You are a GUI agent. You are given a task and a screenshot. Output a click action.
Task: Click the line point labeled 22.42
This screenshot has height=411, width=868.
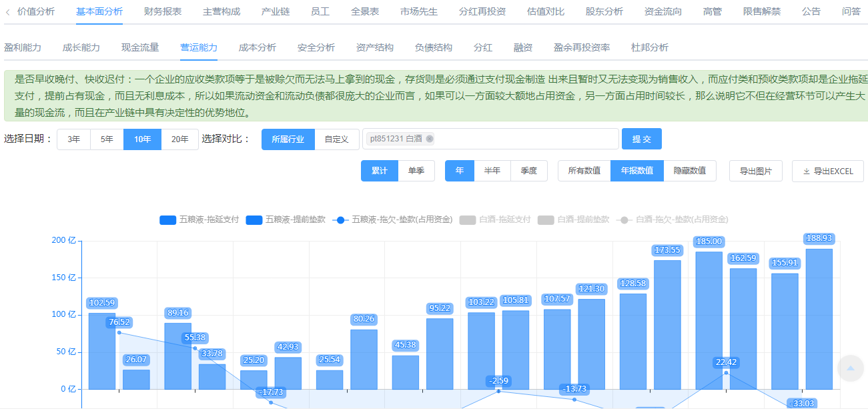(x=726, y=372)
